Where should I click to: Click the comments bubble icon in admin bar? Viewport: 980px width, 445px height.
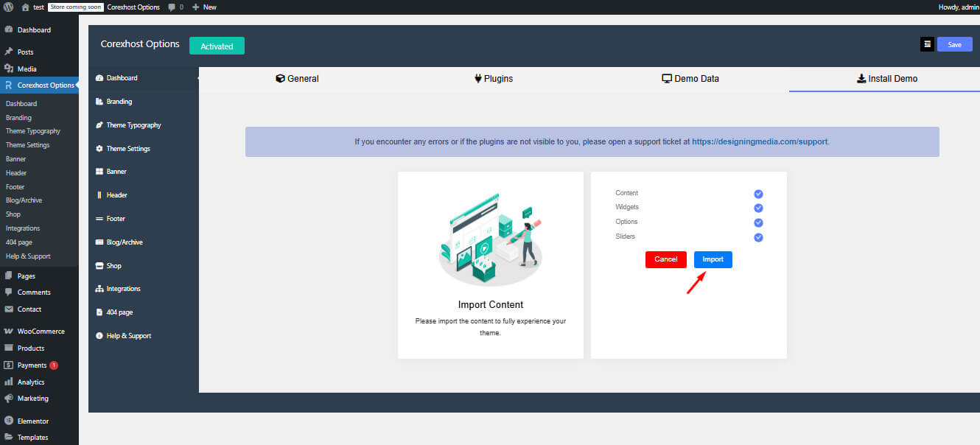[x=172, y=7]
